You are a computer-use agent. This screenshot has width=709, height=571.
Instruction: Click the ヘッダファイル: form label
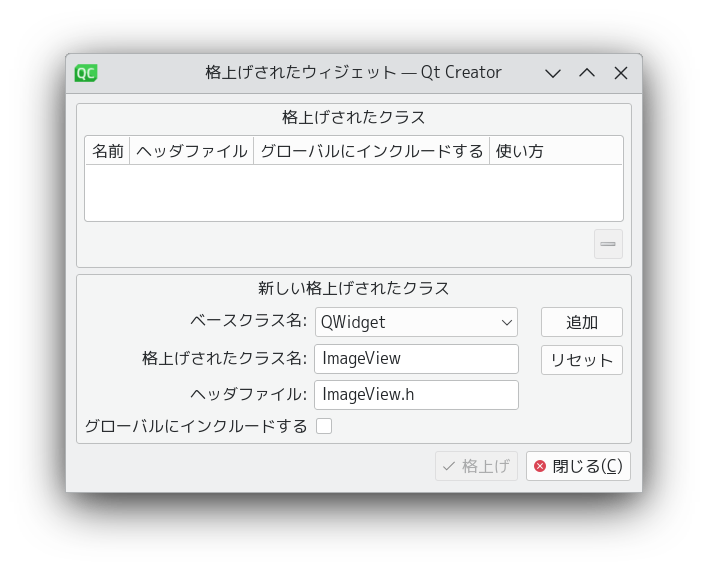click(249, 394)
